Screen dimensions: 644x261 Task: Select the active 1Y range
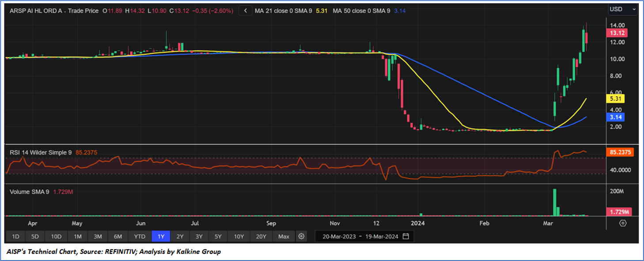pos(161,236)
